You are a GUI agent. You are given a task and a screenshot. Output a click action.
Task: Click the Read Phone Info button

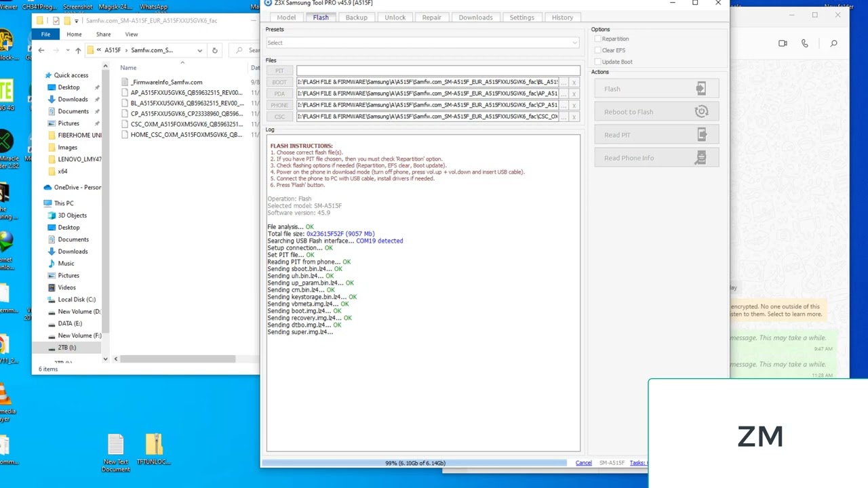[x=656, y=158]
